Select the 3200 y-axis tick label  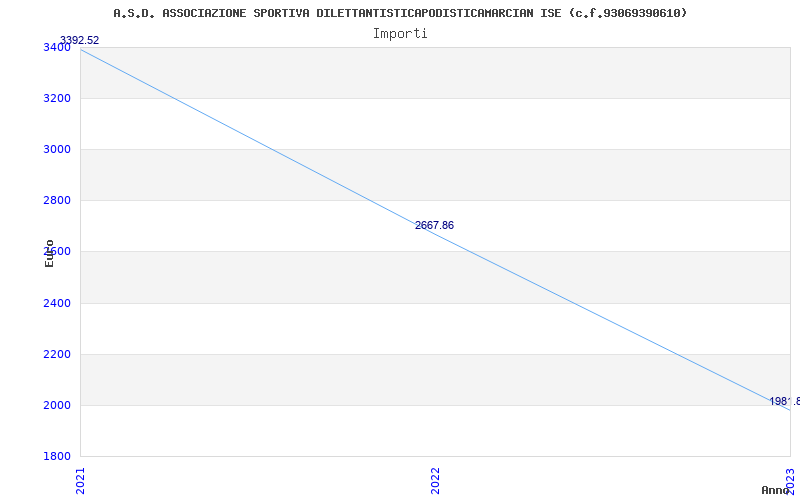57,98
